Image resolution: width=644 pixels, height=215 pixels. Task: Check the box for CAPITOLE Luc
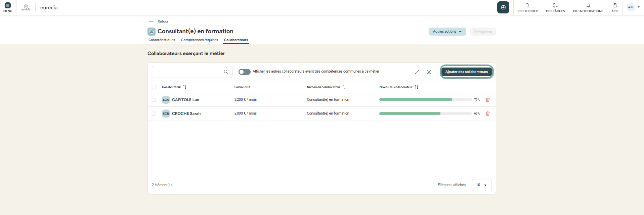[154, 100]
